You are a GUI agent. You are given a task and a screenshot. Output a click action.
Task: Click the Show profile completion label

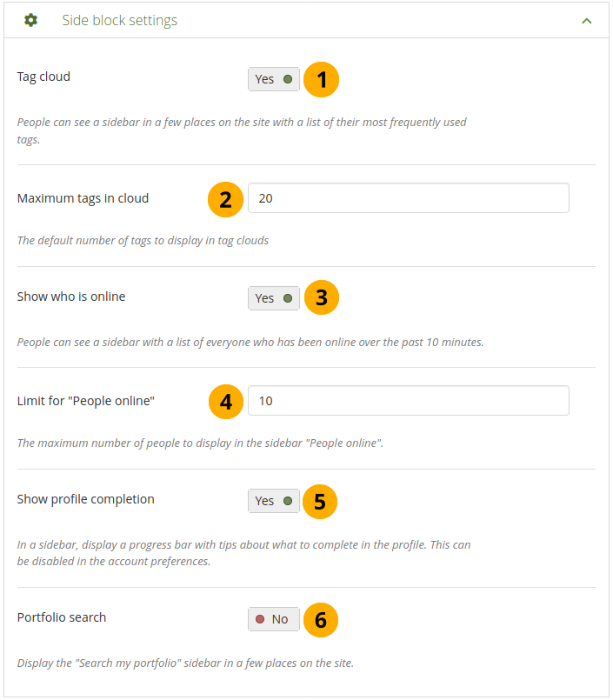tap(85, 499)
